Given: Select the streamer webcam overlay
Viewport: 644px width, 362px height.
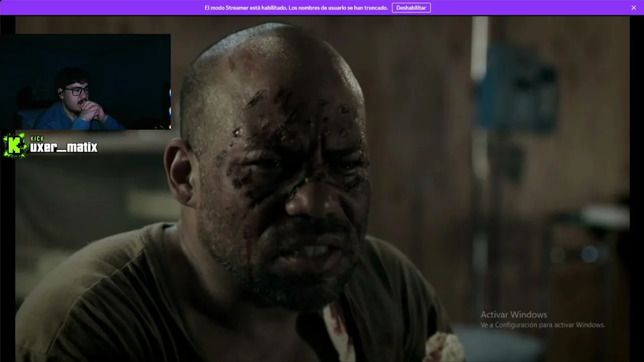Looking at the screenshot, I should pos(86,81).
